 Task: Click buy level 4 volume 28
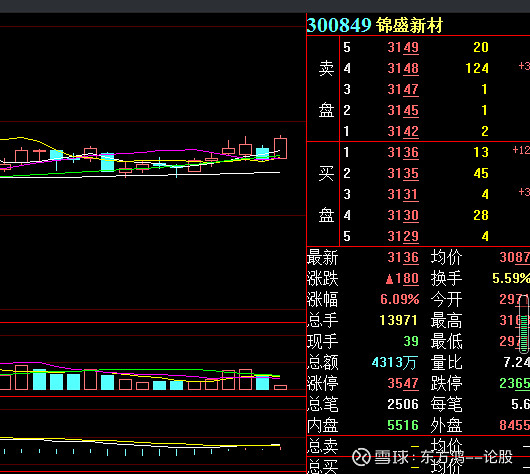481,215
